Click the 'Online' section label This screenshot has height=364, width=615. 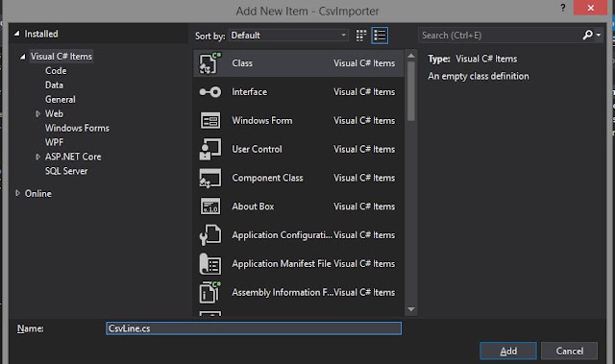coord(38,194)
